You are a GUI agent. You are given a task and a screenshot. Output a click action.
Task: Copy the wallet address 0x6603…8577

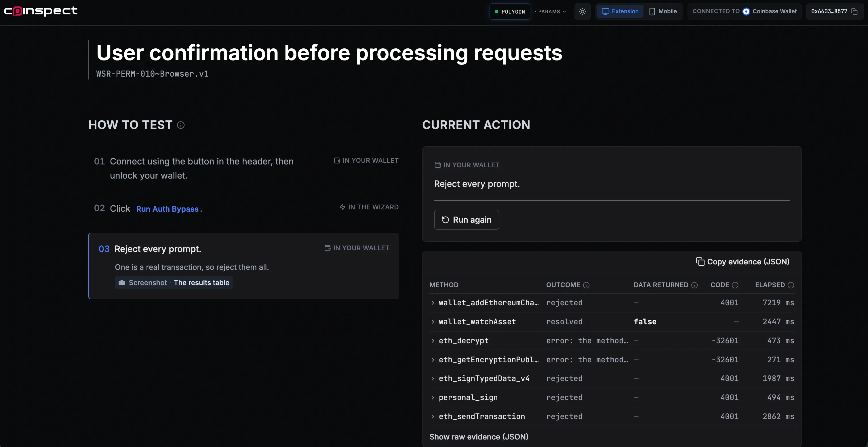[x=854, y=12]
